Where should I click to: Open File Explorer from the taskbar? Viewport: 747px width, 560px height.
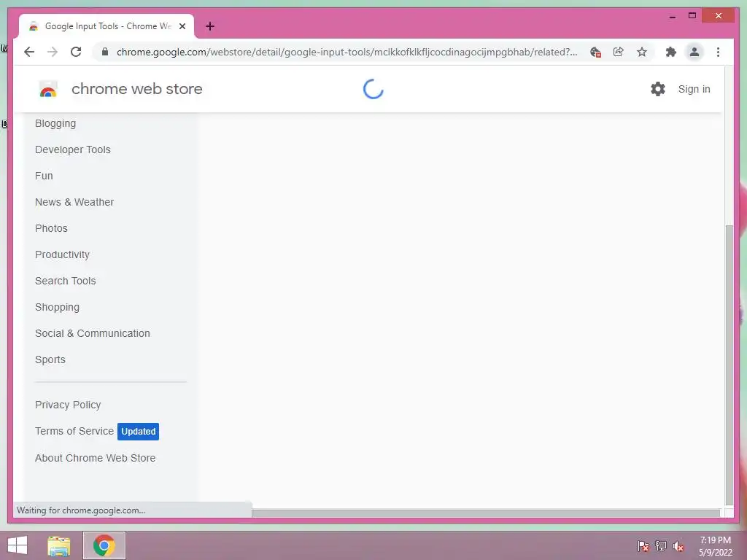(59, 545)
